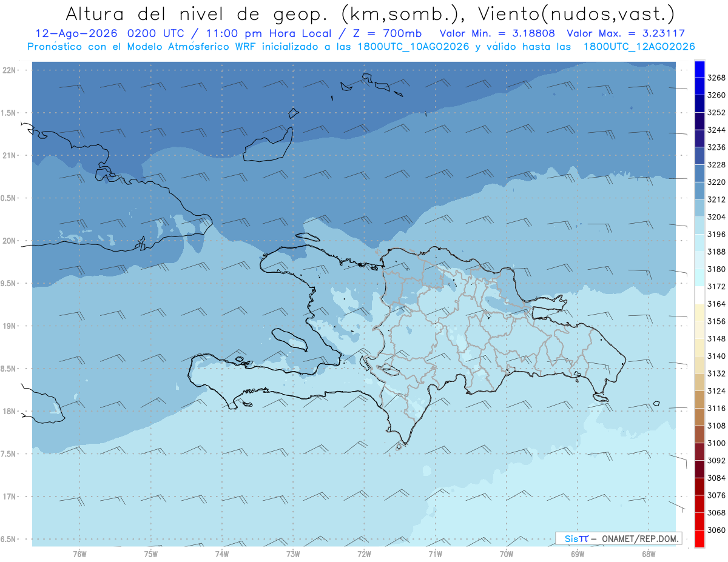This screenshot has height=562, width=728.
Task: Click the 19N latitude label
Action: (9, 326)
